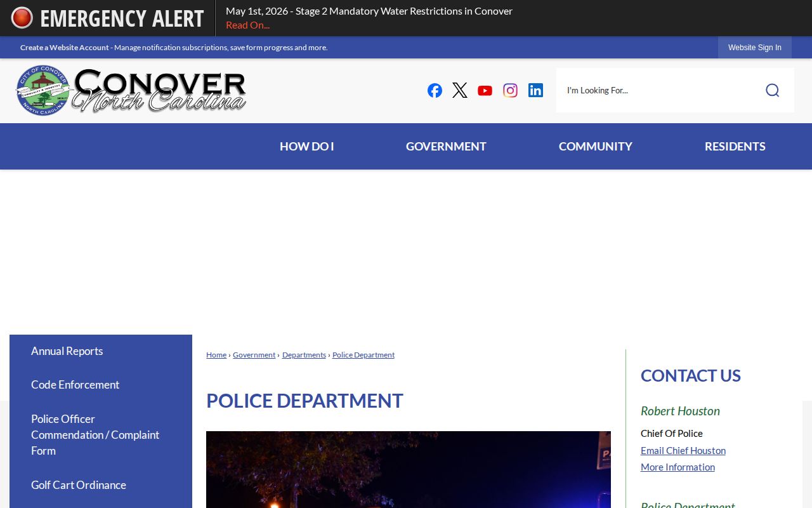The image size is (812, 508).
Task: Open the Community menu
Action: (596, 146)
